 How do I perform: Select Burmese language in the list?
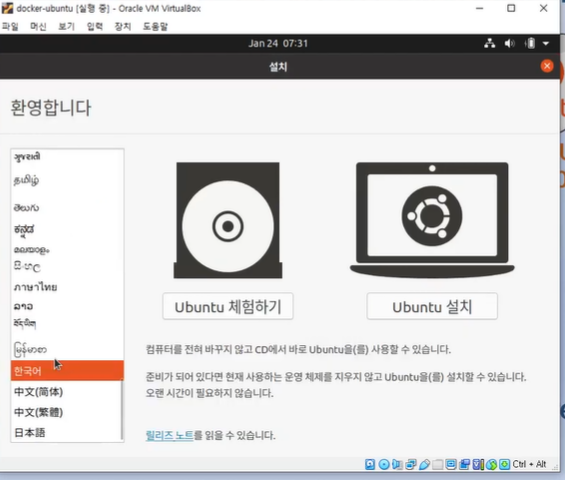pos(67,349)
